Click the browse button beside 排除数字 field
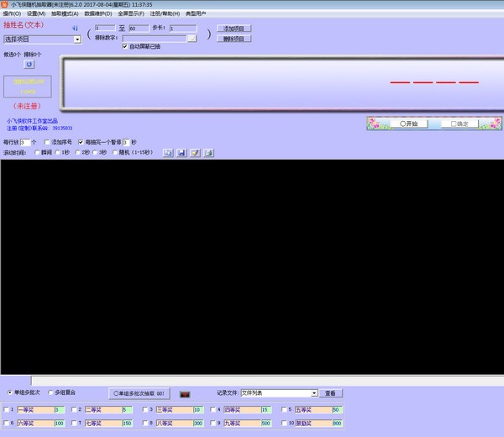 (192, 38)
